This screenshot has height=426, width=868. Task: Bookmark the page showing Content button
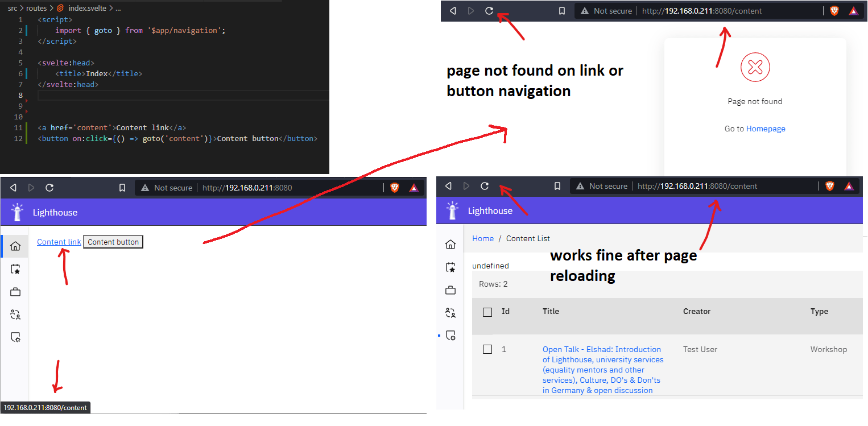(x=122, y=188)
